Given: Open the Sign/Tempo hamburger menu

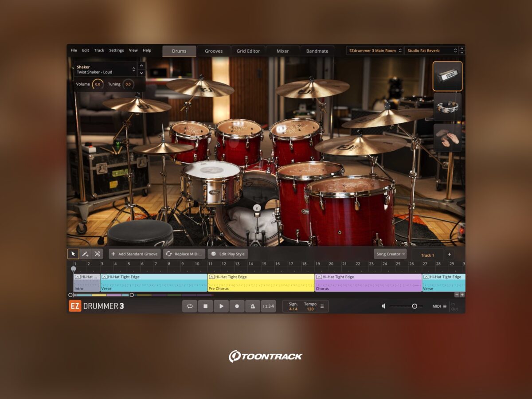Looking at the screenshot, I should (x=322, y=306).
